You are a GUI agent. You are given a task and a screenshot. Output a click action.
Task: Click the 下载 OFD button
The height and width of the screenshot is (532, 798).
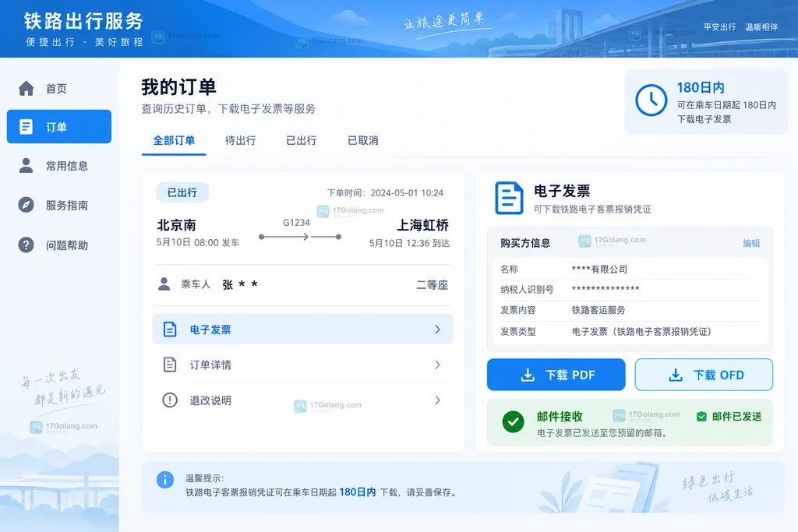click(x=704, y=375)
